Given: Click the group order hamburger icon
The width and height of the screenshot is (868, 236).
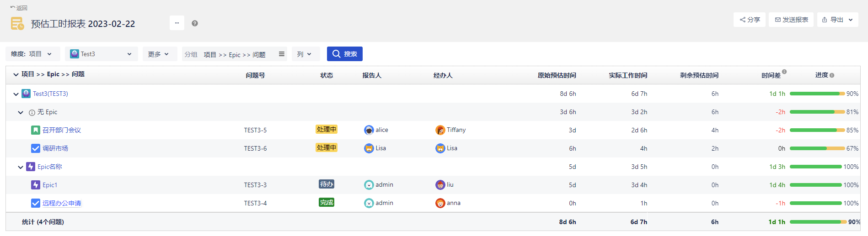Looking at the screenshot, I should point(282,54).
